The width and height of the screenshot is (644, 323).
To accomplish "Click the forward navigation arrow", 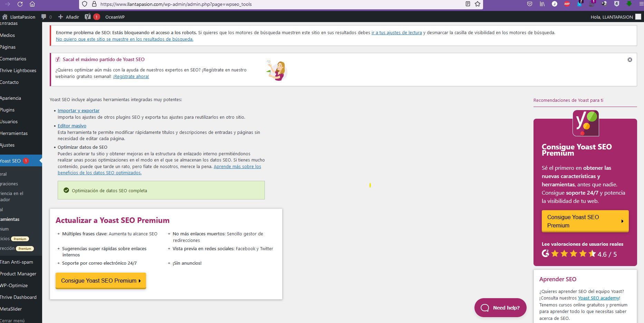I will click(8, 4).
